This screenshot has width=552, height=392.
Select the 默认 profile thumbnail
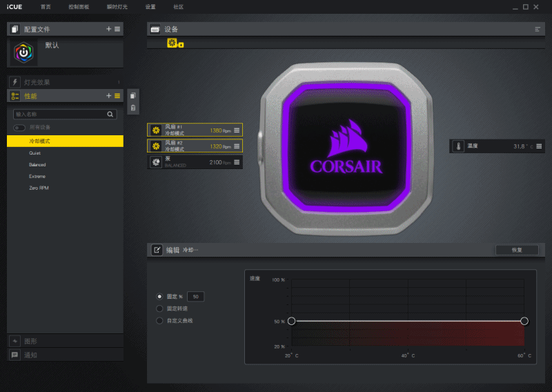tap(23, 53)
